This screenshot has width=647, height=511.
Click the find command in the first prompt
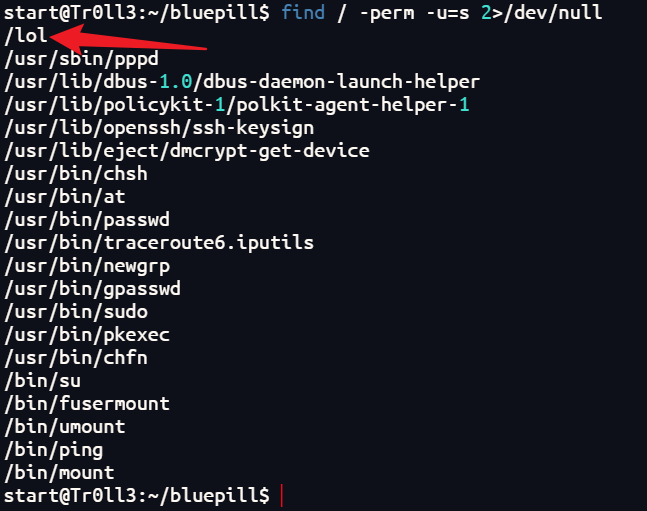[x=303, y=12]
